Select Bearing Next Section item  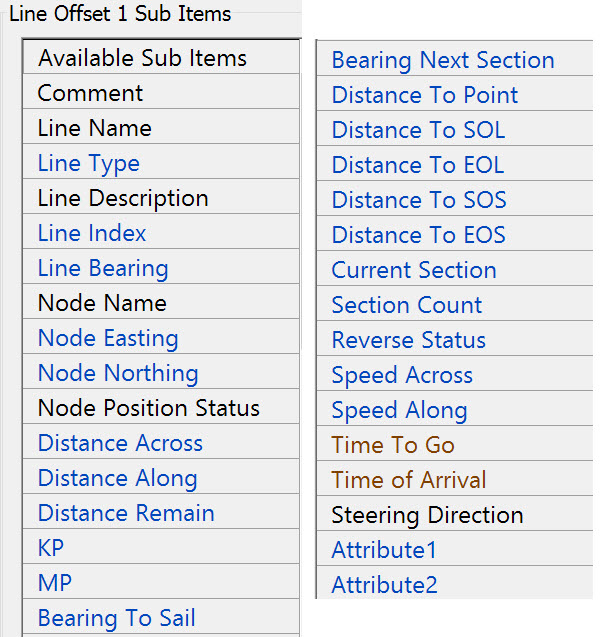(443, 60)
